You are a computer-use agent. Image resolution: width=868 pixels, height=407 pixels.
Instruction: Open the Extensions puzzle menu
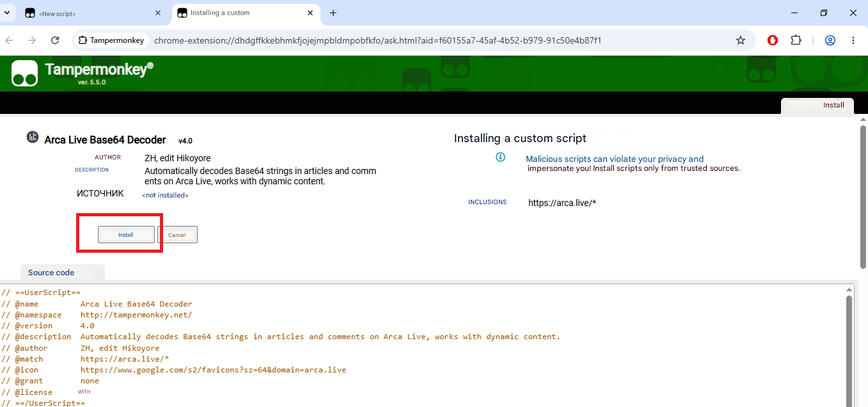point(796,40)
